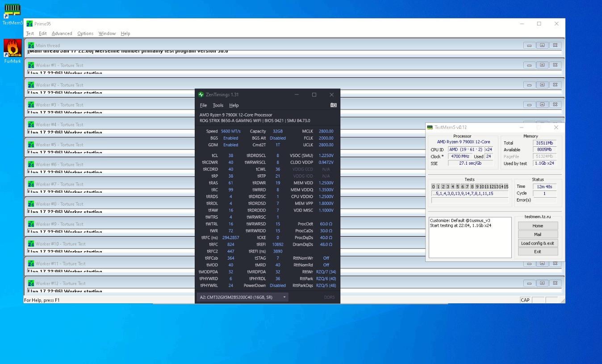Viewport: 602px width, 364px height.
Task: Click the Worker #9 window icon
Action: 31,224
